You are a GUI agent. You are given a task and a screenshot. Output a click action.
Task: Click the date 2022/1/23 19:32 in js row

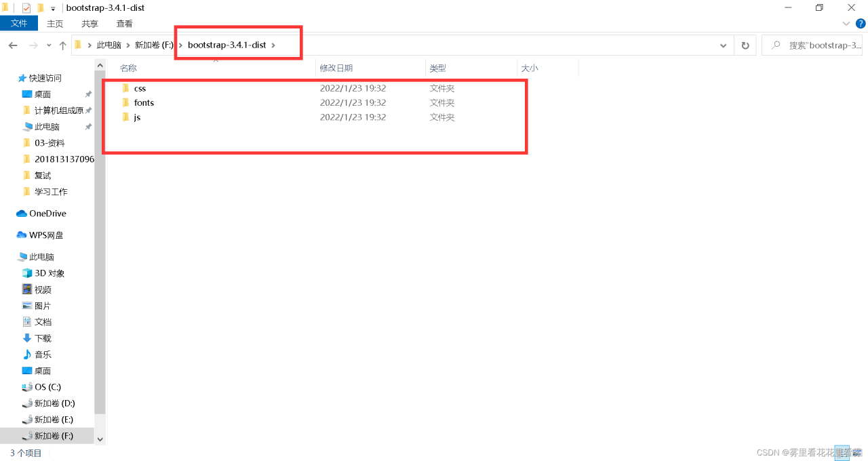tap(353, 117)
